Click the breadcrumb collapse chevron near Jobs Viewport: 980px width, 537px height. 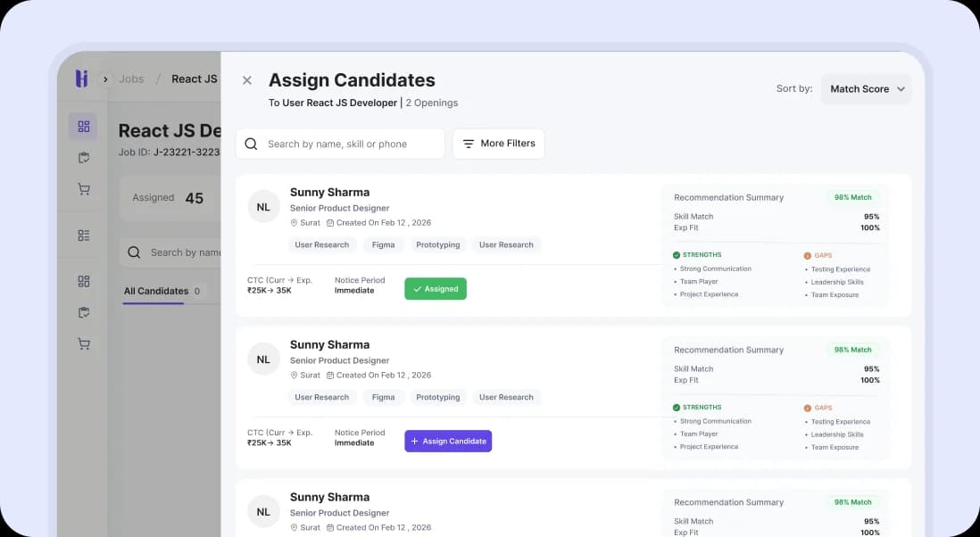coord(104,78)
